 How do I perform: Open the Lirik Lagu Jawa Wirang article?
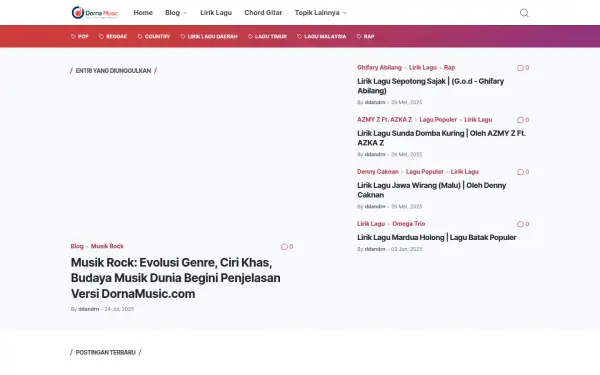[432, 190]
